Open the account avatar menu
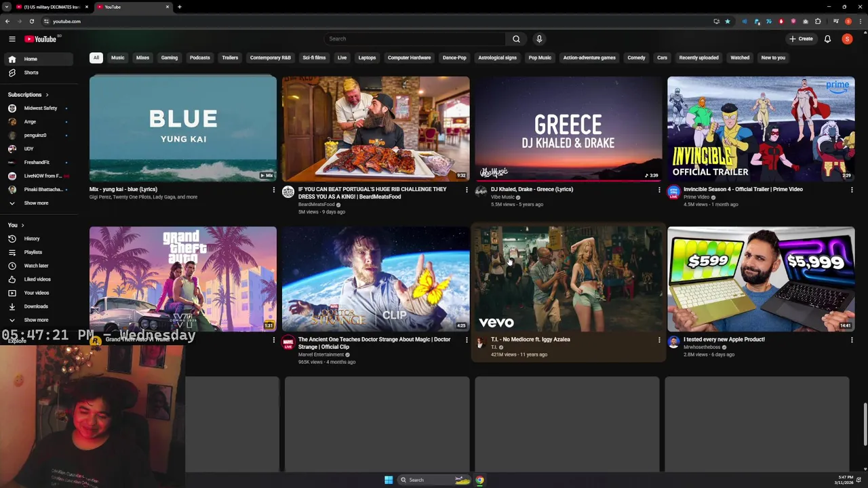 tap(847, 39)
